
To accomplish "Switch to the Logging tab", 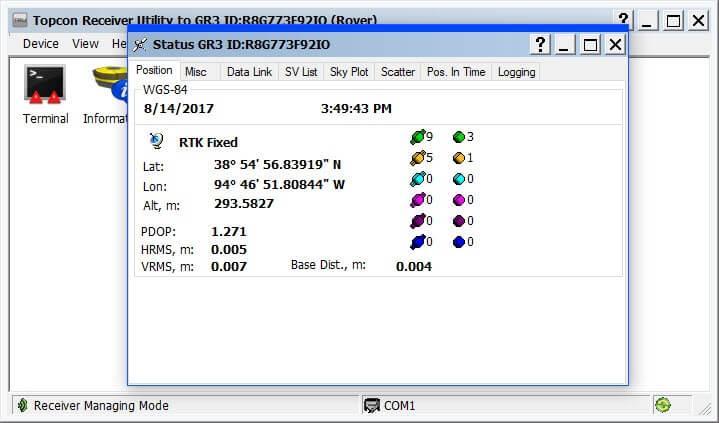I will coord(516,71).
